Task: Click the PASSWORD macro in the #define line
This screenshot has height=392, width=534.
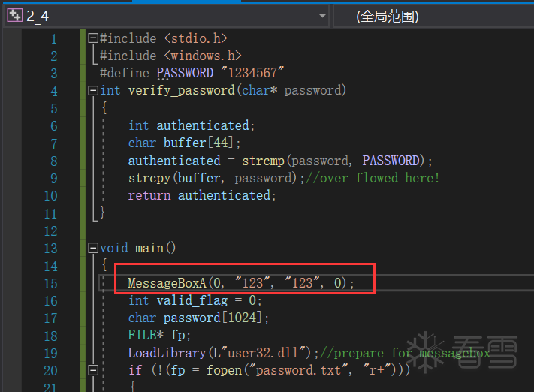Action: tap(185, 73)
